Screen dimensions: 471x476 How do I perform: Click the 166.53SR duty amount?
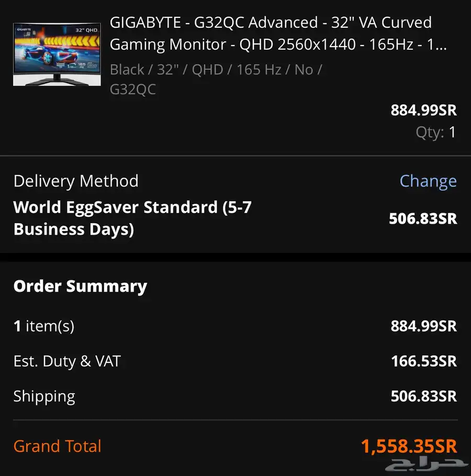pos(424,361)
